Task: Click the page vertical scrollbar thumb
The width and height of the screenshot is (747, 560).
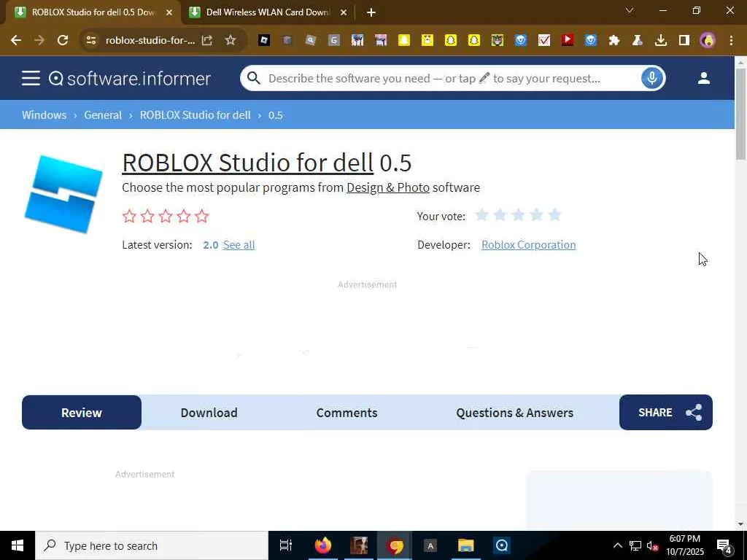Action: click(x=740, y=113)
